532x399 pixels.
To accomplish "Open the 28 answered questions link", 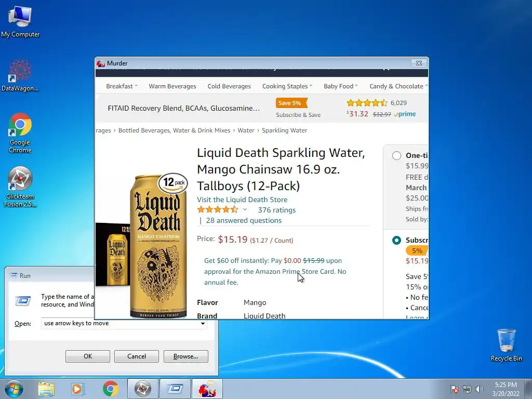I will click(x=244, y=220).
